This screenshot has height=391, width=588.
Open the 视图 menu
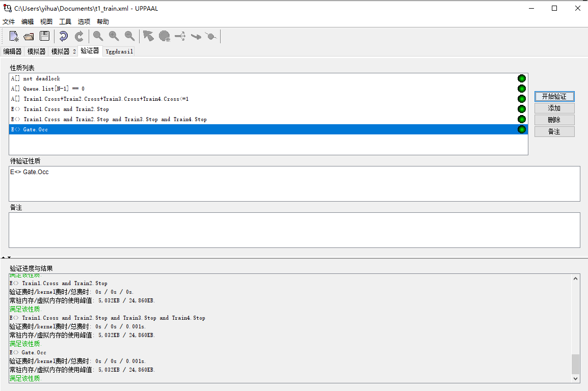pos(46,22)
